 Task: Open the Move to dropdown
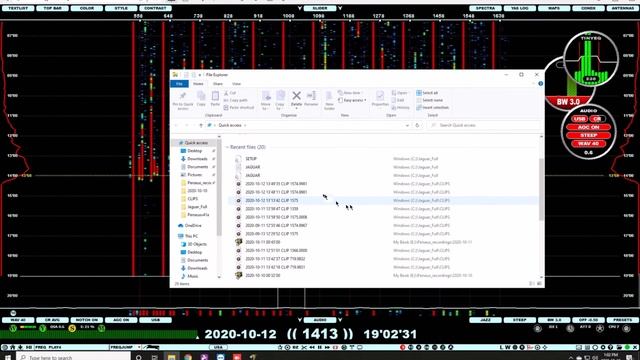pyautogui.click(x=266, y=101)
